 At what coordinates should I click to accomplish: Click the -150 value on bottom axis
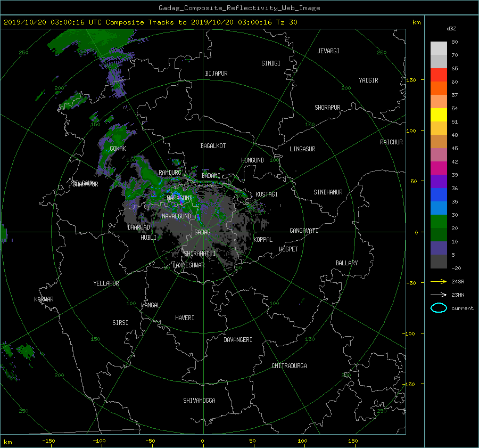[x=48, y=441]
